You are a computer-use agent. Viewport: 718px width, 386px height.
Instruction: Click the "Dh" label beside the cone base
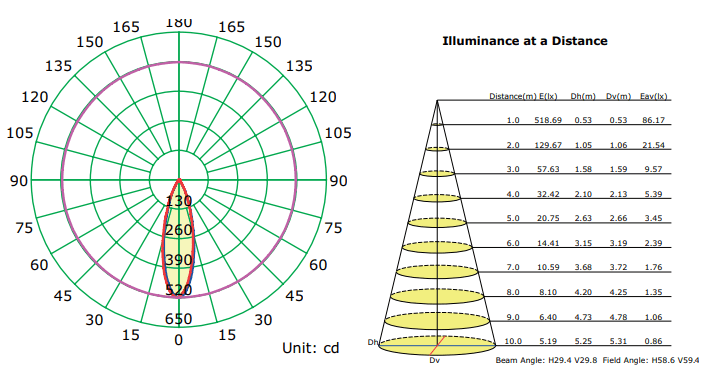tap(373, 342)
